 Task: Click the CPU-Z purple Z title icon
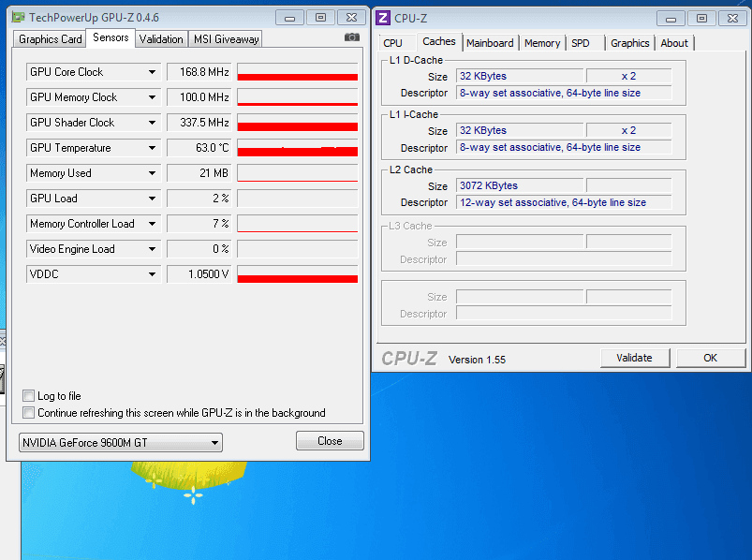click(383, 18)
